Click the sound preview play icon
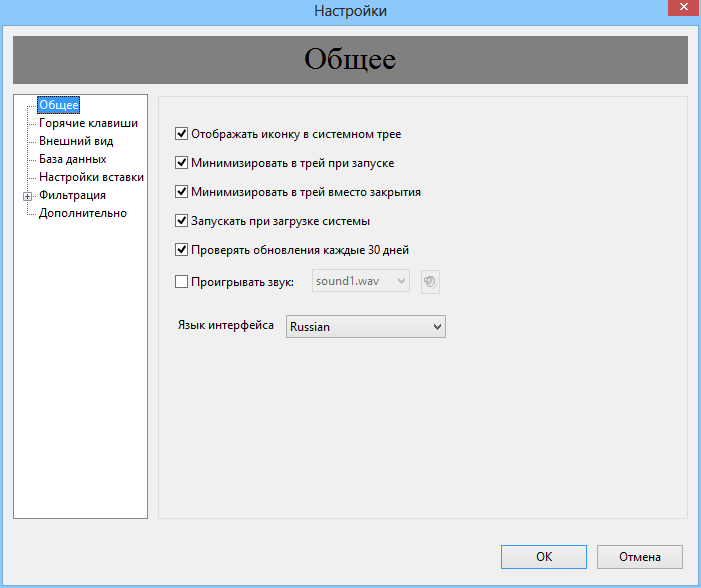Viewport: 701px width, 588px height. [430, 282]
